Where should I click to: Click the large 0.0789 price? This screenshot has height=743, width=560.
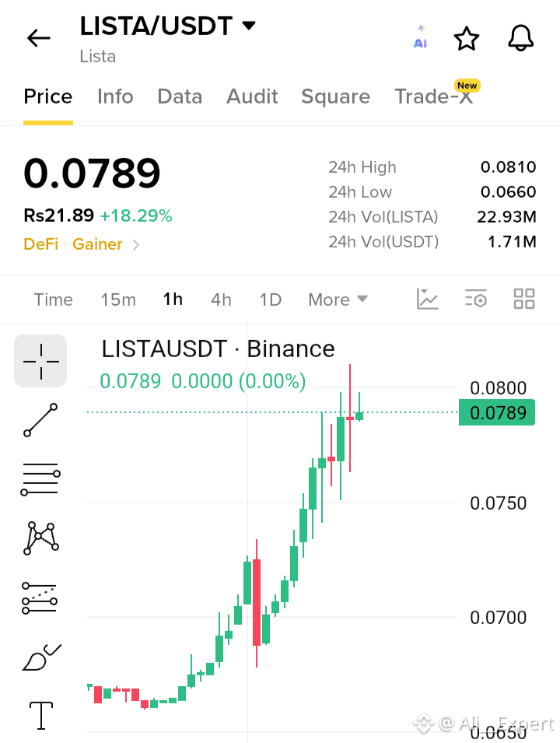coord(92,173)
